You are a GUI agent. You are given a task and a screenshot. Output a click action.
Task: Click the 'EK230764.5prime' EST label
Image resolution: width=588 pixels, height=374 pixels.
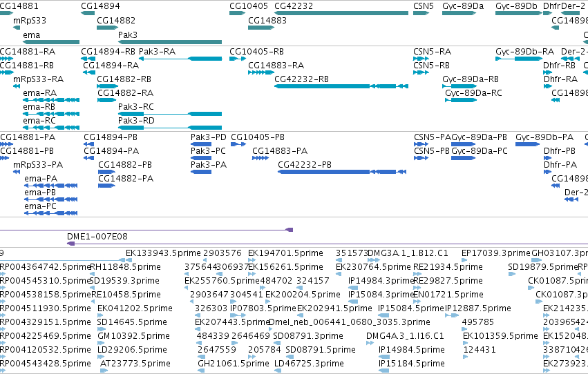pos(373,267)
